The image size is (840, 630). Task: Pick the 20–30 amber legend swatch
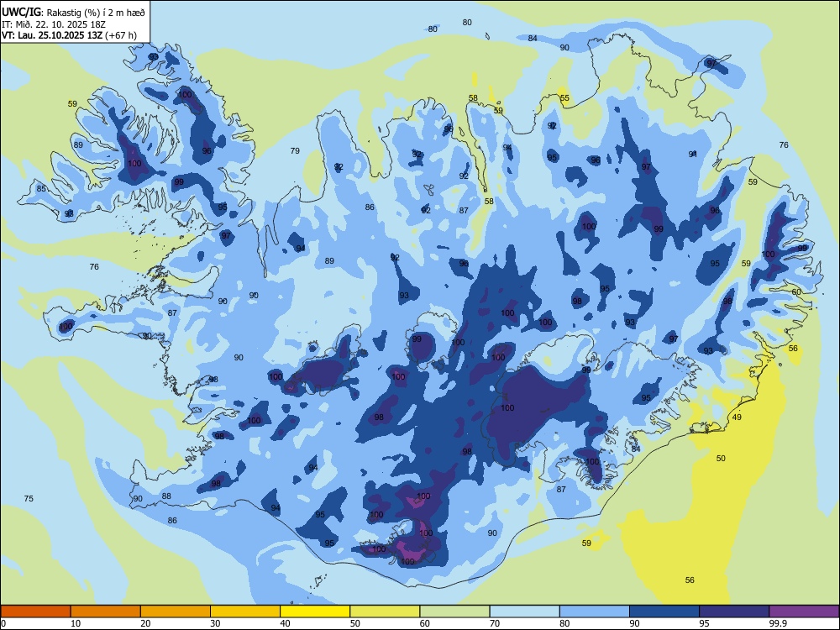coord(176,612)
